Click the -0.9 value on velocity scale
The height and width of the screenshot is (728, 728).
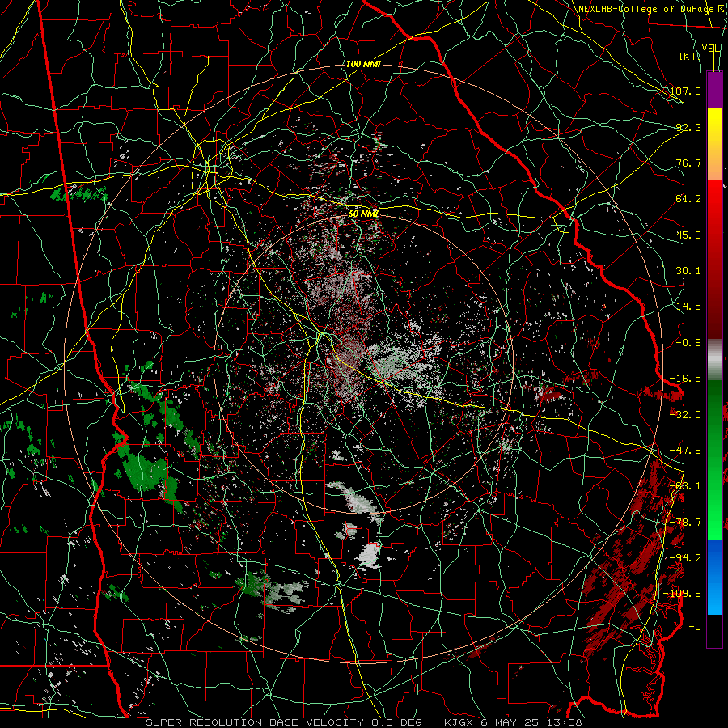[688, 343]
